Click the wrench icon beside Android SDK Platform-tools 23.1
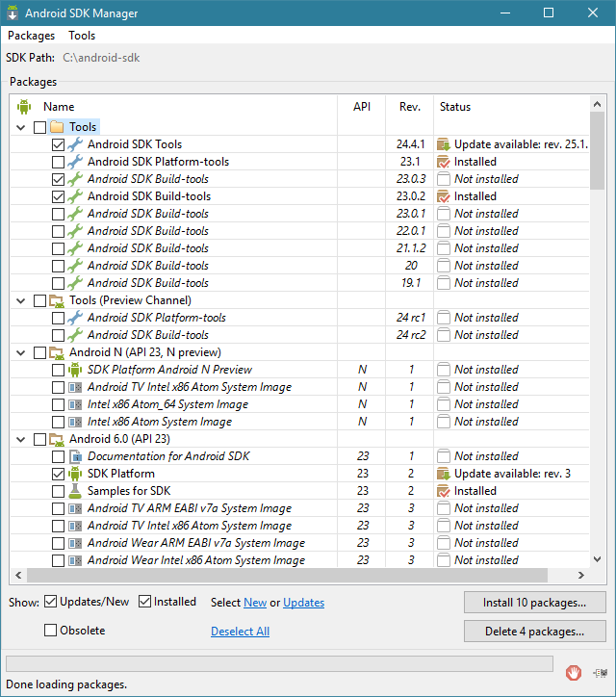 pos(75,162)
